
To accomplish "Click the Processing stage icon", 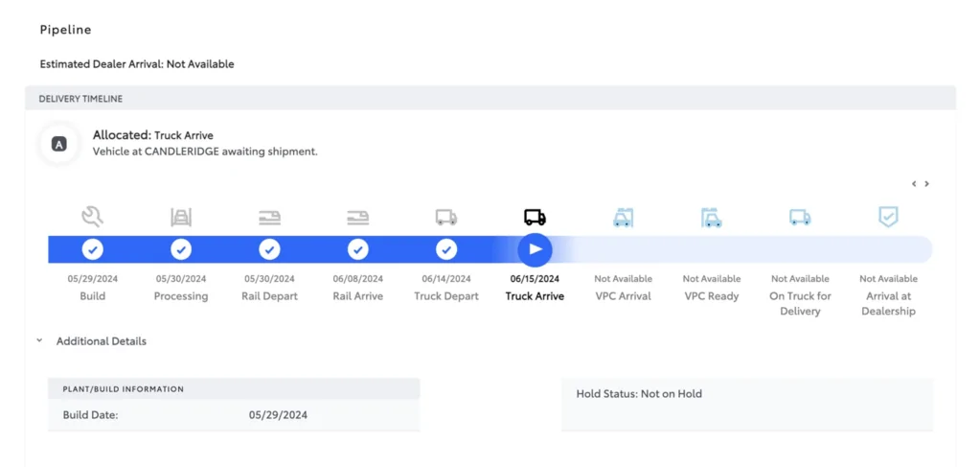I will [x=181, y=217].
